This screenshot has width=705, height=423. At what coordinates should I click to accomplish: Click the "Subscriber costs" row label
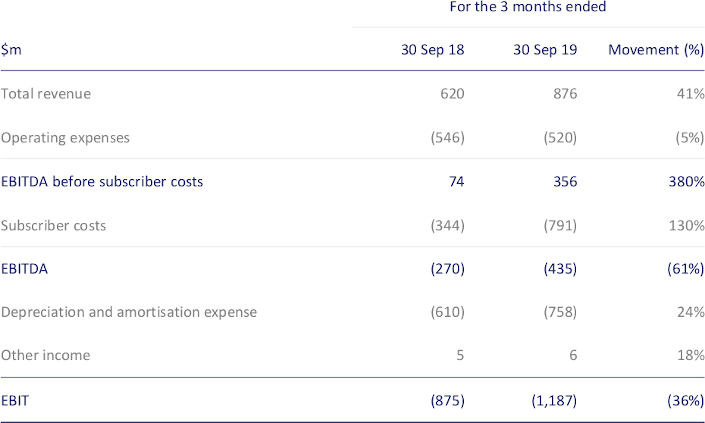pyautogui.click(x=54, y=225)
